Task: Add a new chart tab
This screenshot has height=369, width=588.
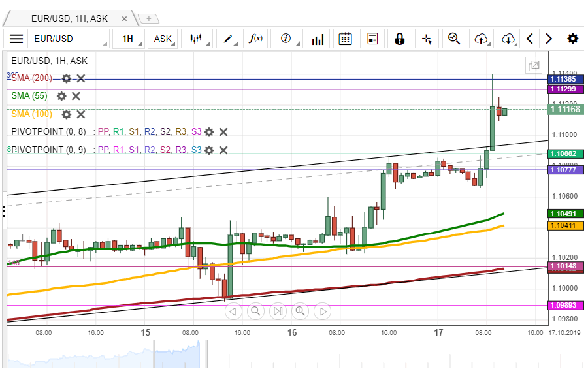Action: [148, 18]
